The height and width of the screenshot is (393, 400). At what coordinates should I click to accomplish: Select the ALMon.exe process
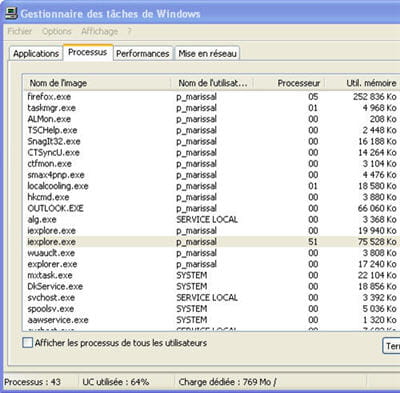pyautogui.click(x=211, y=119)
